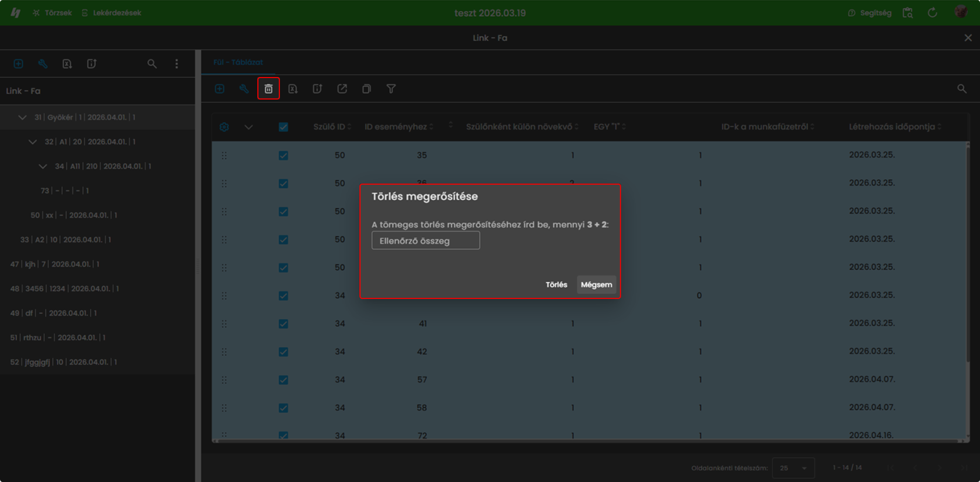Click the wrench icon in the tree panel toolbar
The height and width of the screenshot is (482, 980).
point(43,64)
